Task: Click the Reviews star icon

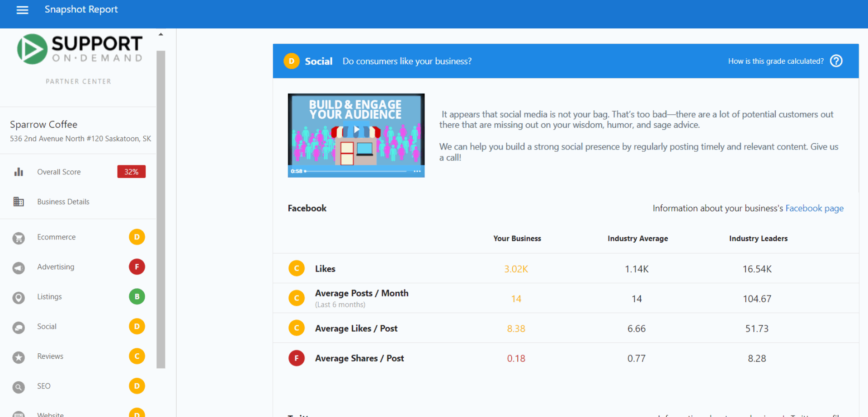Action: (x=19, y=357)
